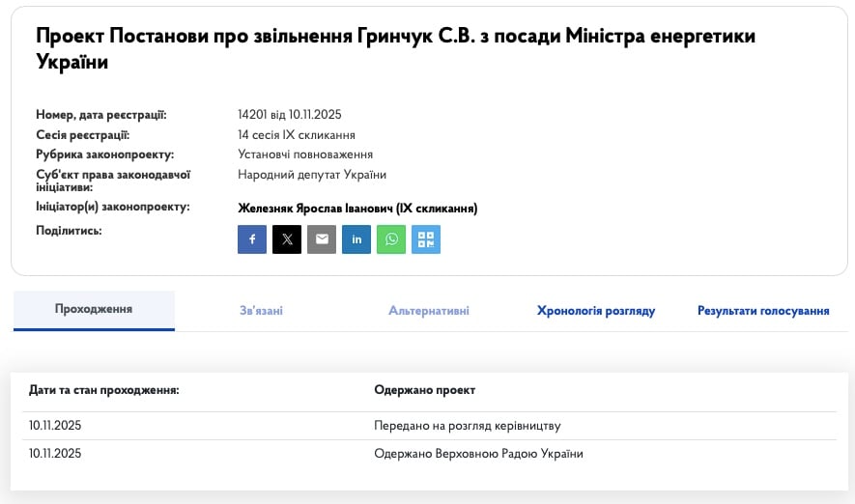
Task: Click the Ініціатор(и) законопроекту label
Action: tap(113, 207)
